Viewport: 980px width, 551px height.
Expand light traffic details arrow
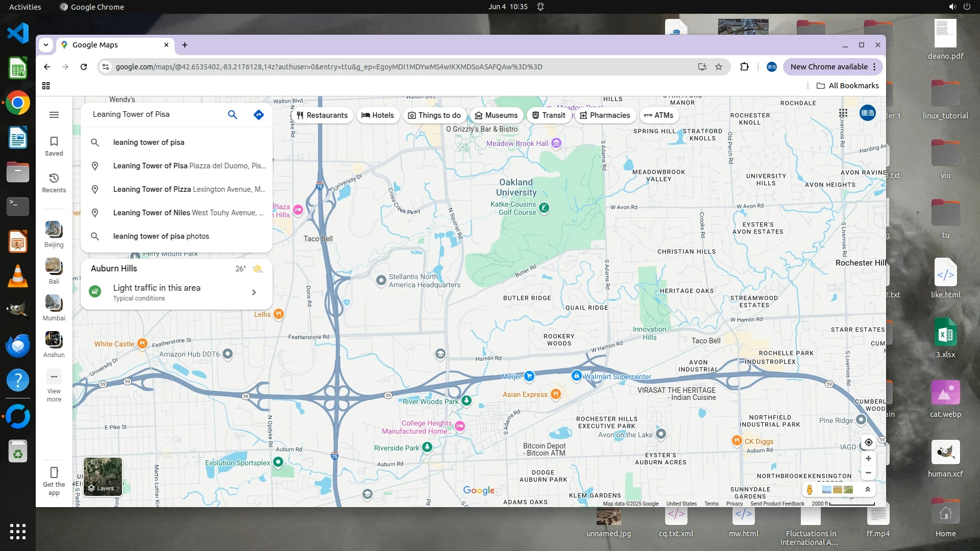[254, 292]
